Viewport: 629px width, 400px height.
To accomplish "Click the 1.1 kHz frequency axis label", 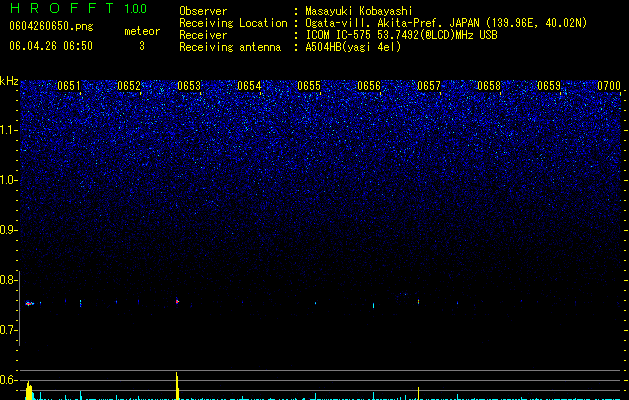I will pos(9,130).
